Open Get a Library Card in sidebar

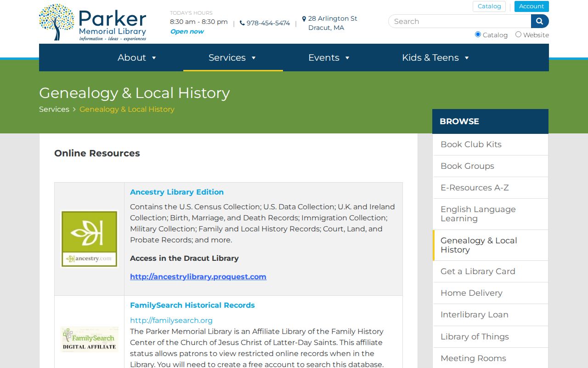tap(491, 271)
